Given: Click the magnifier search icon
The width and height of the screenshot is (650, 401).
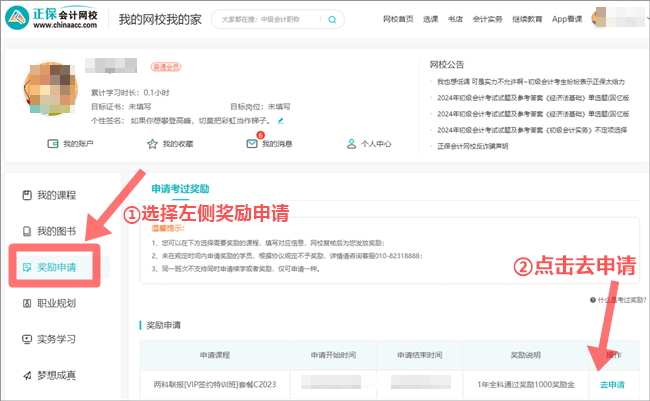Looking at the screenshot, I should [x=332, y=19].
